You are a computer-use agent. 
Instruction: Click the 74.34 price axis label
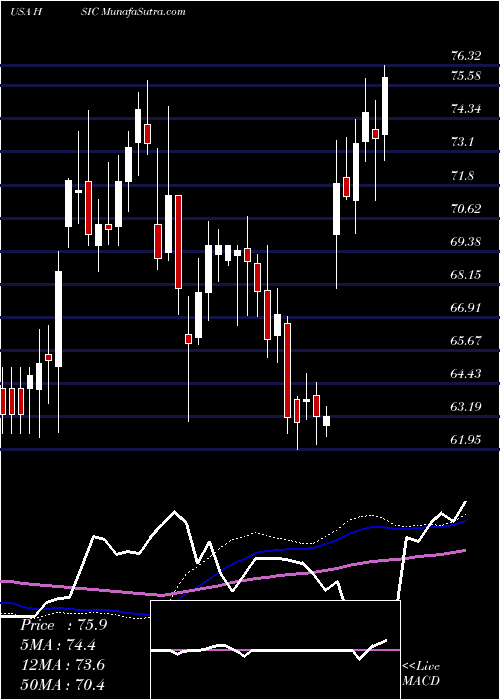click(466, 108)
